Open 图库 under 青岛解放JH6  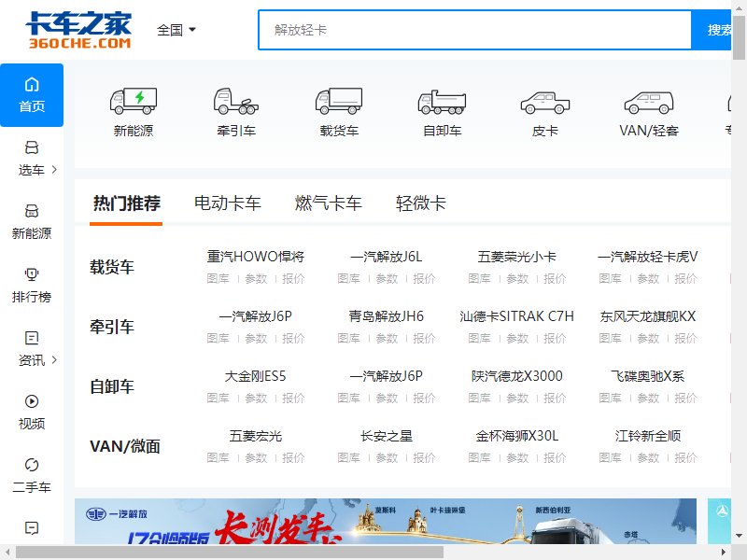[x=348, y=338]
